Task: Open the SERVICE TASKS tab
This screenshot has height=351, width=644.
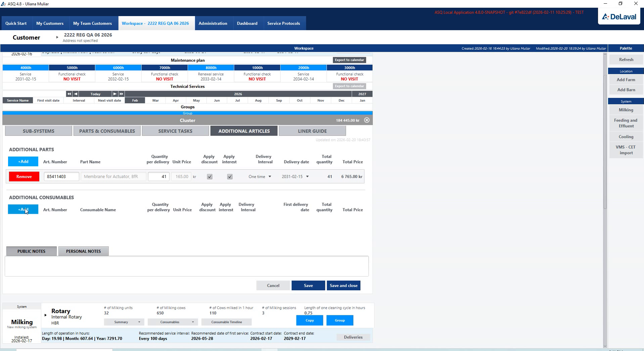Action: pos(175,131)
